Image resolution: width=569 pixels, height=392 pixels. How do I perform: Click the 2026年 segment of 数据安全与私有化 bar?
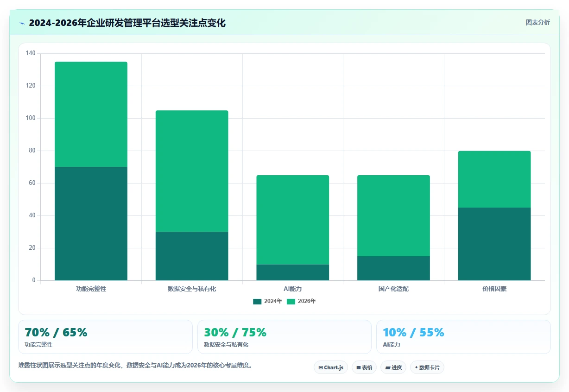coord(192,171)
